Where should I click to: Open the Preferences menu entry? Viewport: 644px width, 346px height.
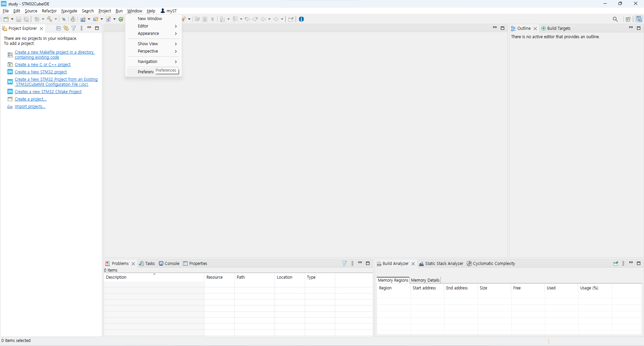[153, 72]
